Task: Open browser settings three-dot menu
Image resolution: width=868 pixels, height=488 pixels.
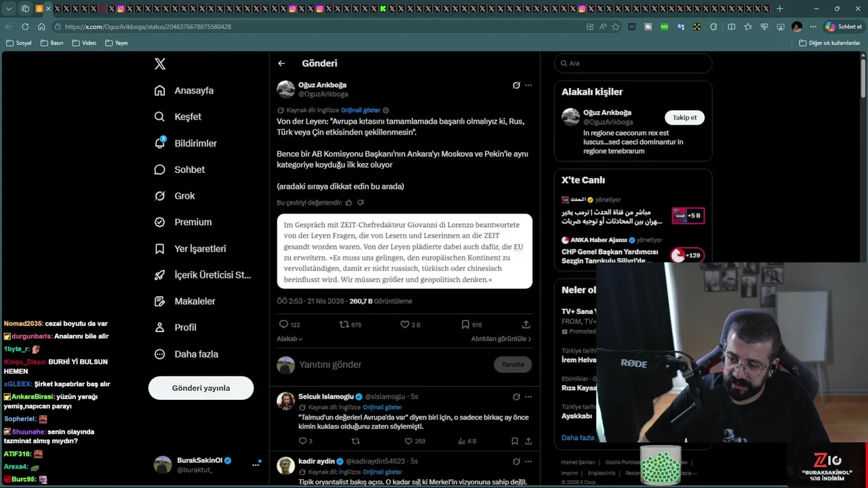Action: click(x=813, y=26)
